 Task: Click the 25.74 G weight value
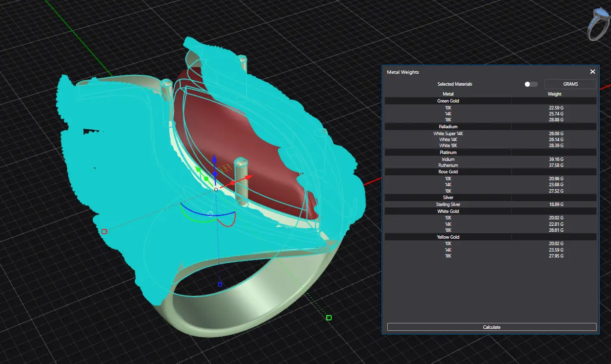tap(556, 114)
